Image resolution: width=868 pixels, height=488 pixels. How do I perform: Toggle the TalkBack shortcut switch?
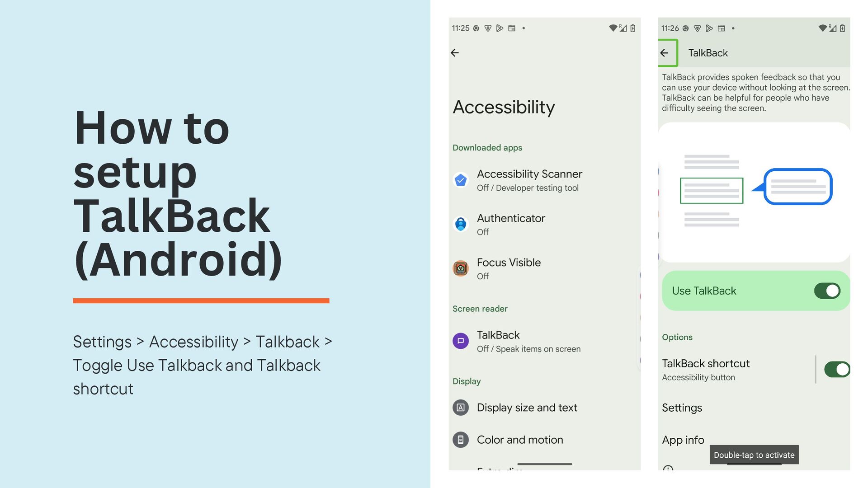point(837,369)
